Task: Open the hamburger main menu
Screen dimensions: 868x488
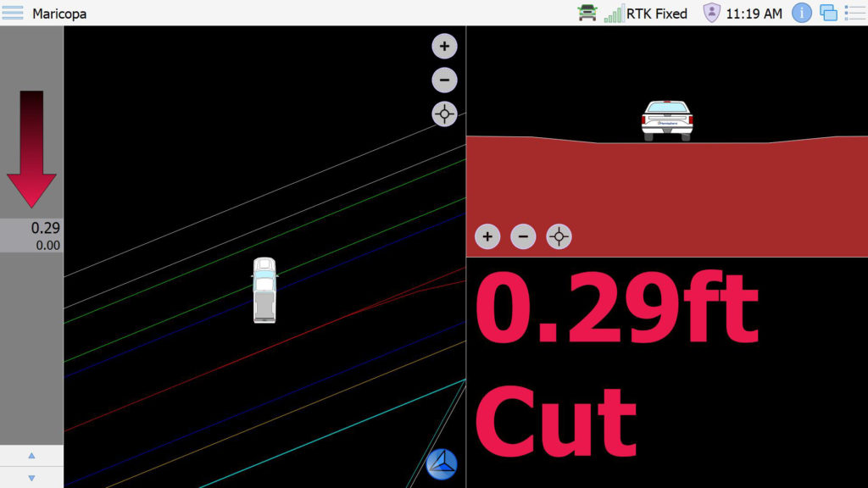Action: (x=13, y=13)
